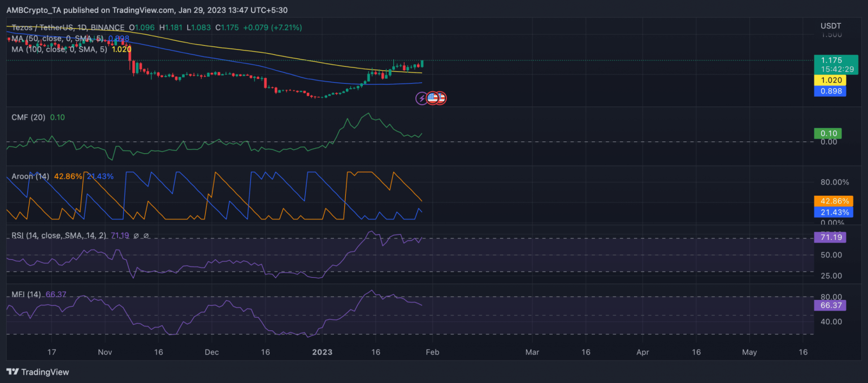This screenshot has height=383, width=868.
Task: Select the MFI (14) indicator label
Action: tap(26, 294)
